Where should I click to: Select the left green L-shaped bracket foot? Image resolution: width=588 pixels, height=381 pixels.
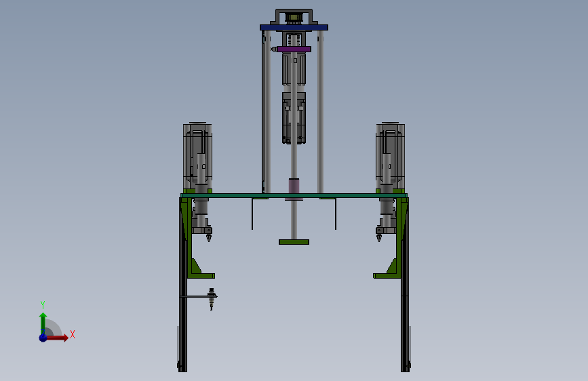pyautogui.click(x=201, y=276)
